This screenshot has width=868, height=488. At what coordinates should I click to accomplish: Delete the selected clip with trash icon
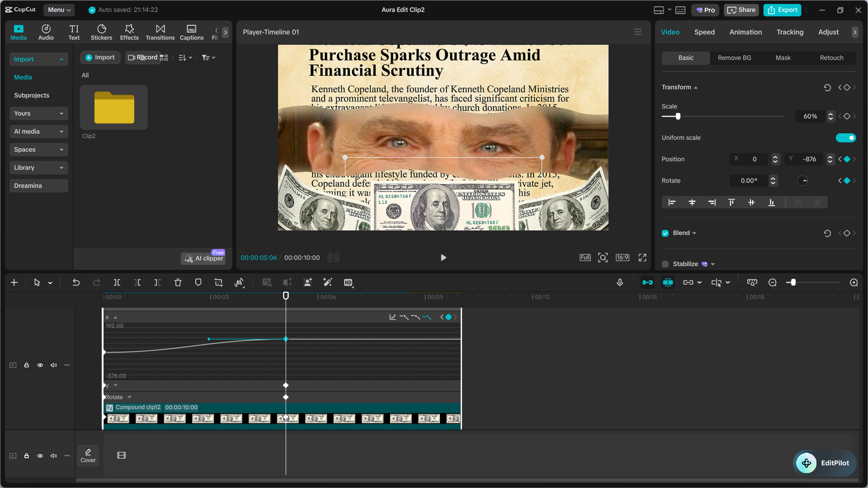pos(178,282)
